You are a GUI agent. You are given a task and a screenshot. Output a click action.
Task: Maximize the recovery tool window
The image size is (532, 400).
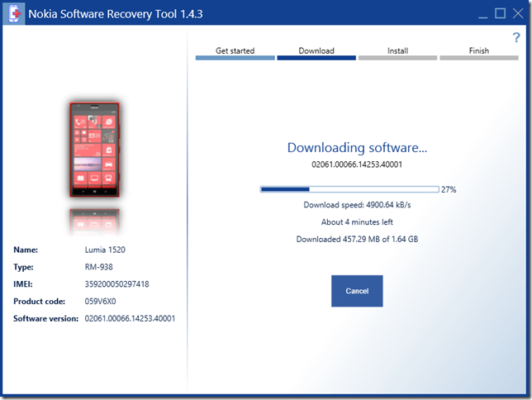point(500,13)
